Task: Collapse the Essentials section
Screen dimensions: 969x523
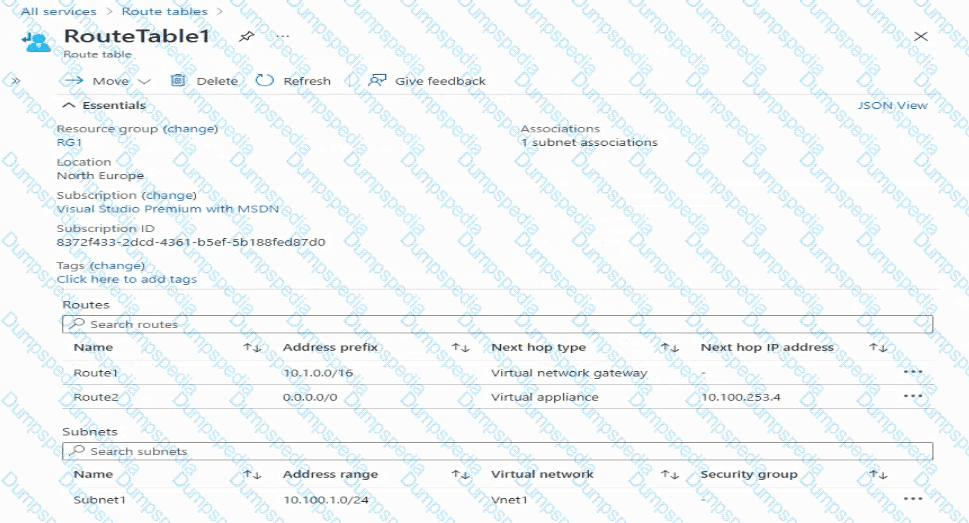Action: [x=69, y=105]
